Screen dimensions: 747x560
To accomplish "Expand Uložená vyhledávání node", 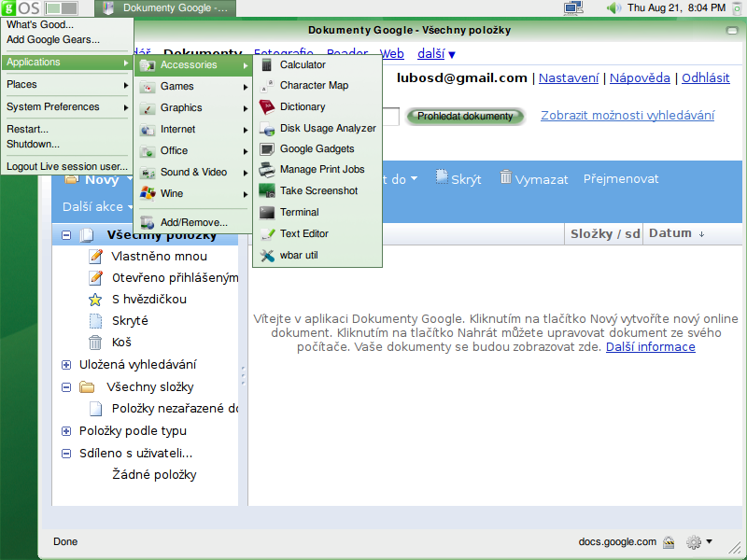I will tap(66, 365).
